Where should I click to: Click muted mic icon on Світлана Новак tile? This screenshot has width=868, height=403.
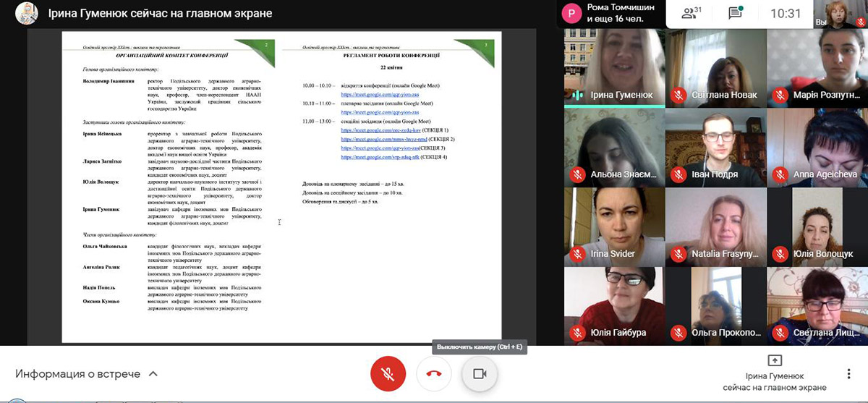(678, 95)
